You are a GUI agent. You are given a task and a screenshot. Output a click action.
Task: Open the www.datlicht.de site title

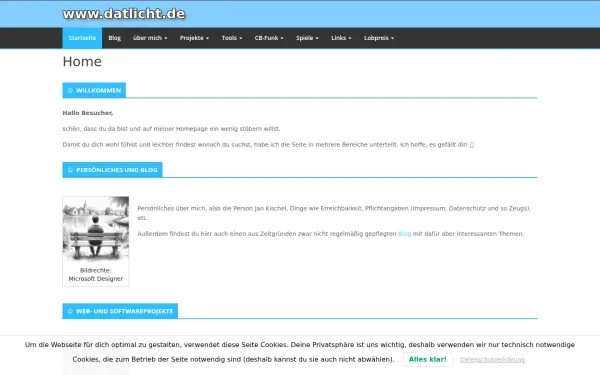tap(124, 14)
